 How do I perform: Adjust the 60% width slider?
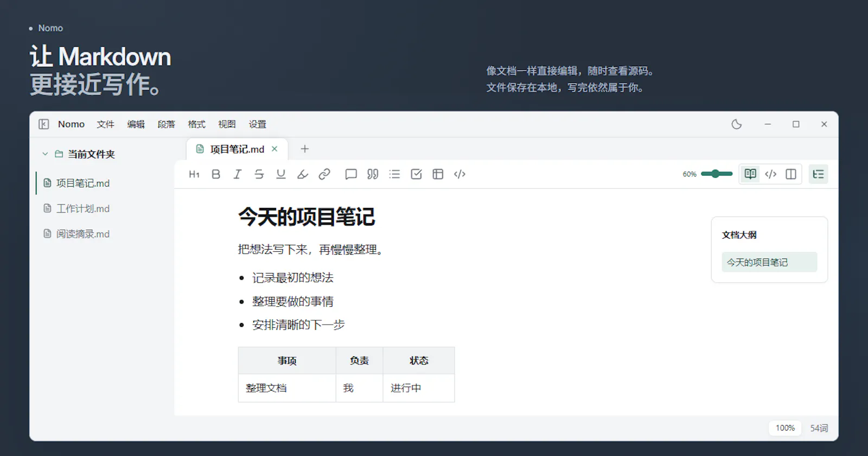pyautogui.click(x=717, y=174)
